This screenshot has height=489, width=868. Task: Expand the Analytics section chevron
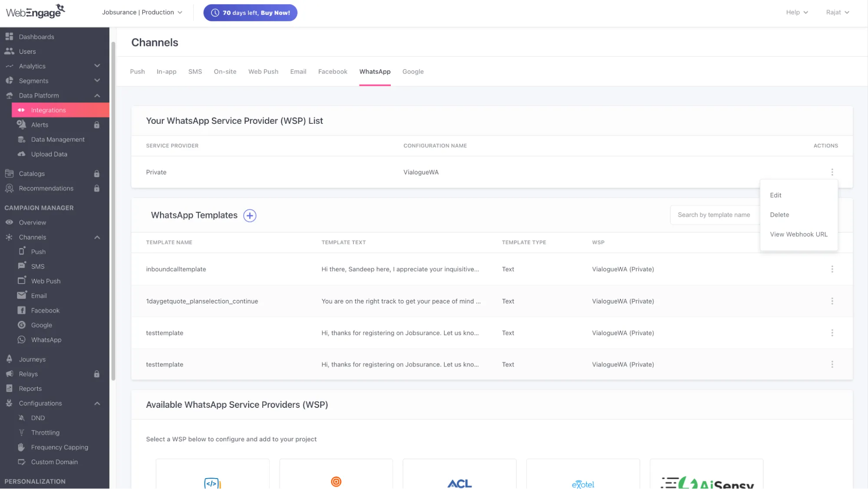tap(97, 66)
